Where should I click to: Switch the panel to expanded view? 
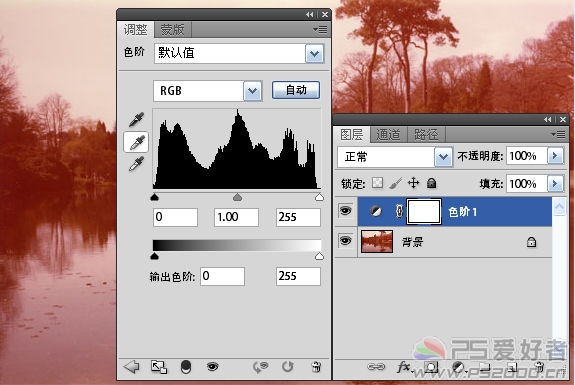(x=159, y=367)
